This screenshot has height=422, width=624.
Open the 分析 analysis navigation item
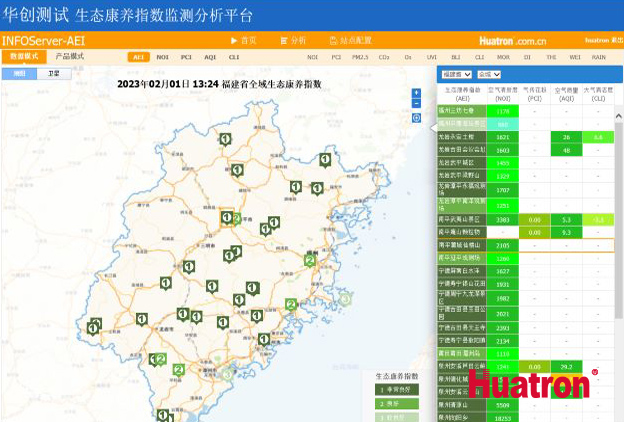coord(293,40)
